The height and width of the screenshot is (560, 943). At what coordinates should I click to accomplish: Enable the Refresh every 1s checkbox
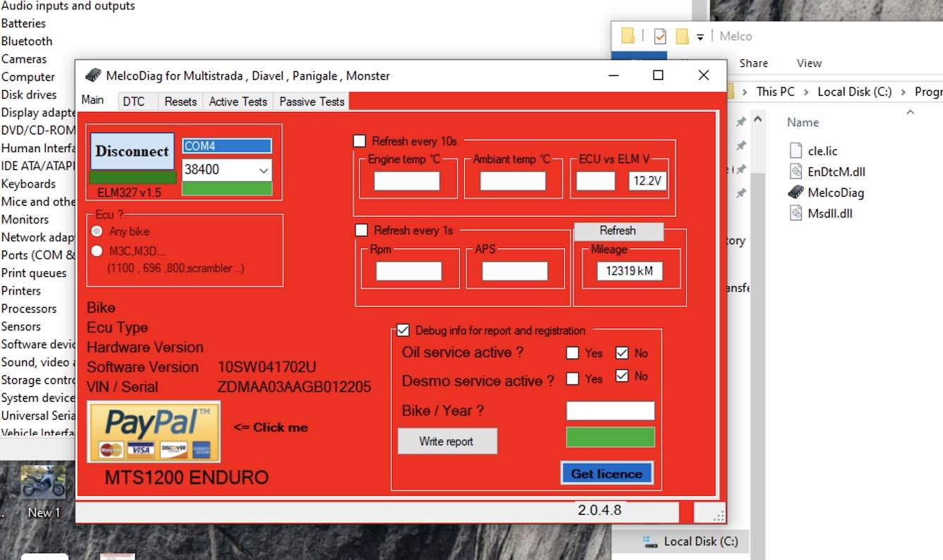click(x=362, y=230)
